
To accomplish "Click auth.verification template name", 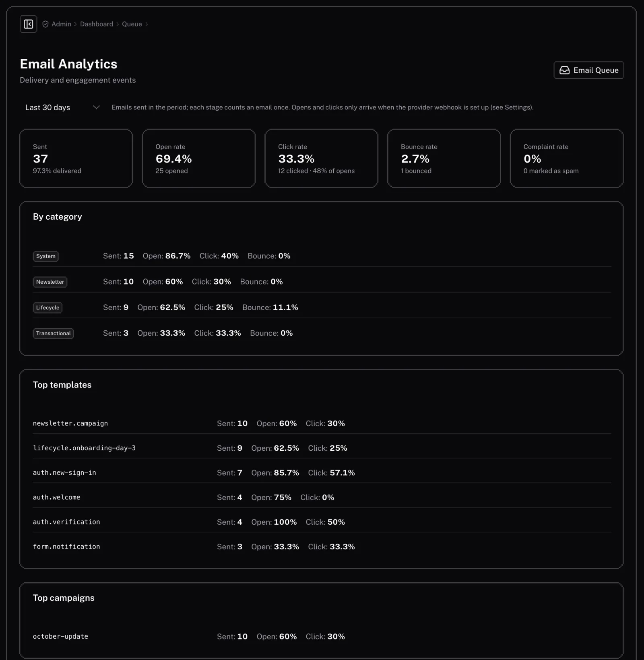I will coord(66,522).
